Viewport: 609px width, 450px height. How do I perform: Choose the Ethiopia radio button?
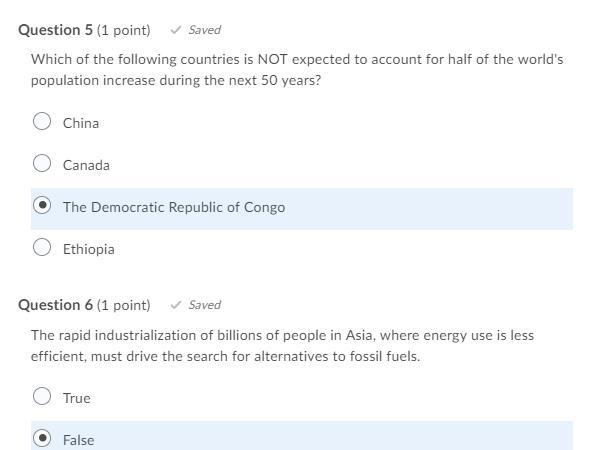42,248
